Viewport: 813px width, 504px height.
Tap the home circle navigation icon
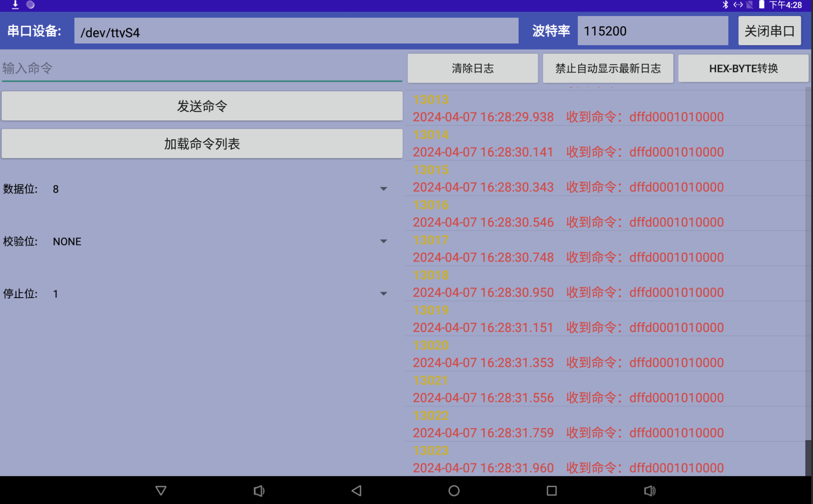coord(454,491)
